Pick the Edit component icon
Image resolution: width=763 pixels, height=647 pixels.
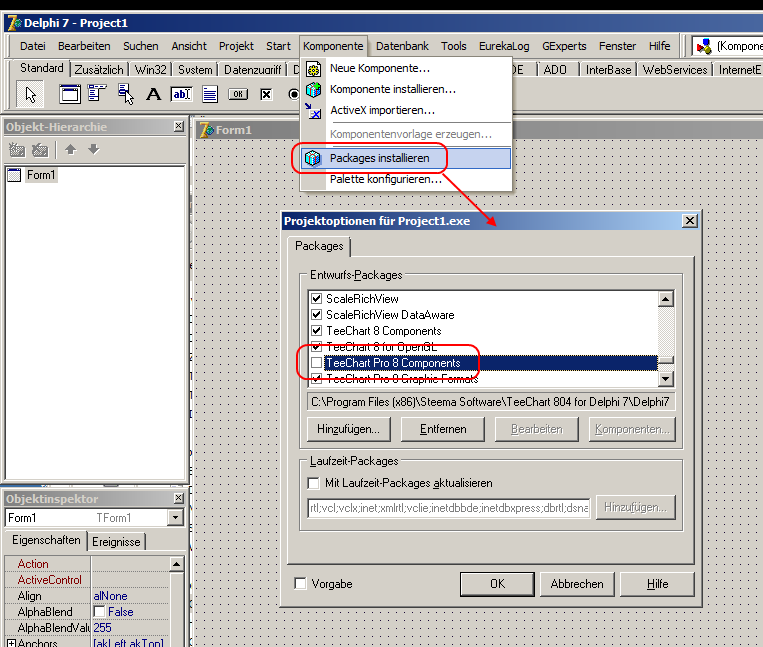pos(182,94)
